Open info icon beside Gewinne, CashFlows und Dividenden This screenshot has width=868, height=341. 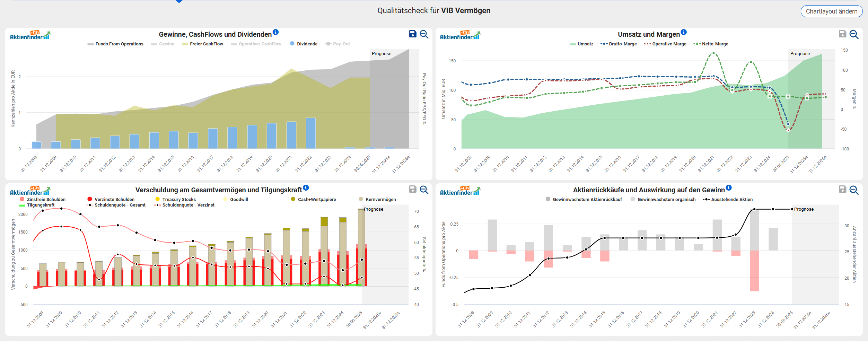coord(275,32)
